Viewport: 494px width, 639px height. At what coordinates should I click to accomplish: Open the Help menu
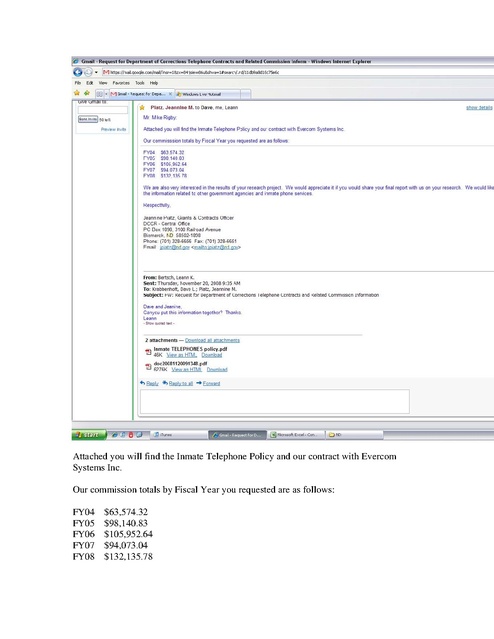tap(154, 83)
